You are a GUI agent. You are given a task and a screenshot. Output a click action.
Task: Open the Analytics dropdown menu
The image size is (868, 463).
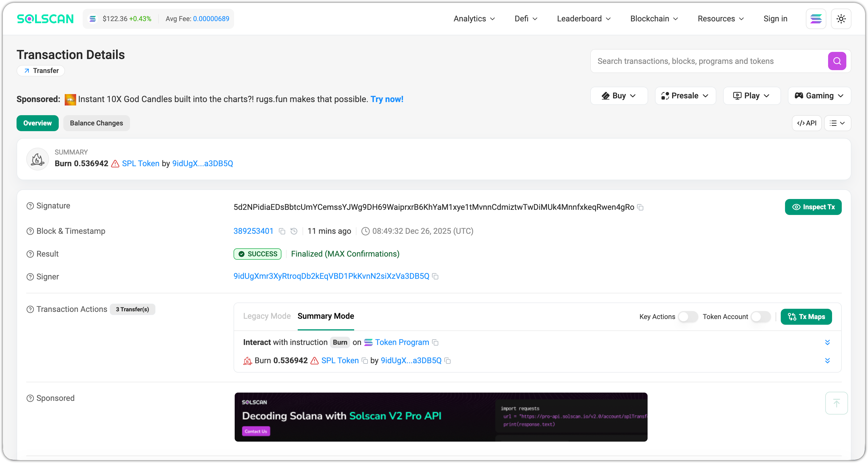[474, 19]
